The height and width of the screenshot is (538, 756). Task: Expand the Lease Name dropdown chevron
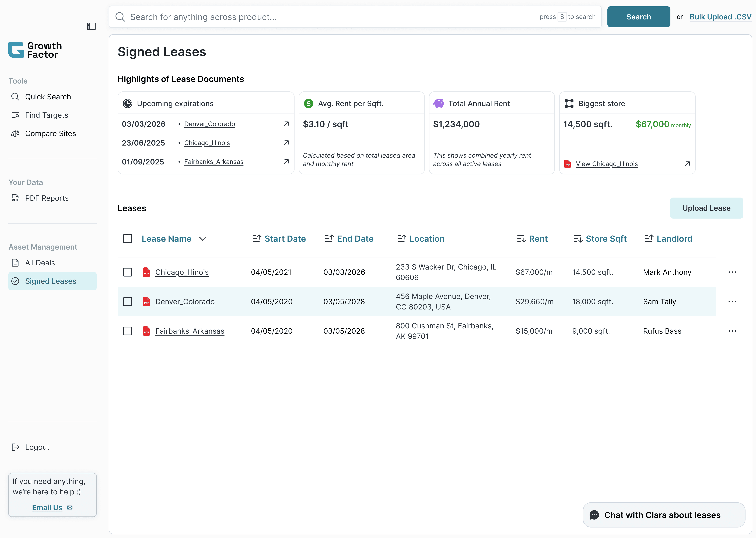coord(203,239)
